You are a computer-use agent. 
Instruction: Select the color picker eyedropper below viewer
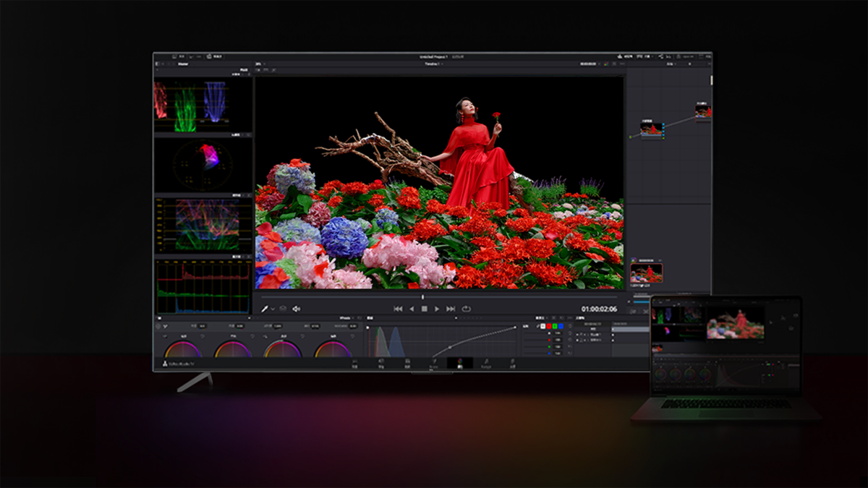265,309
